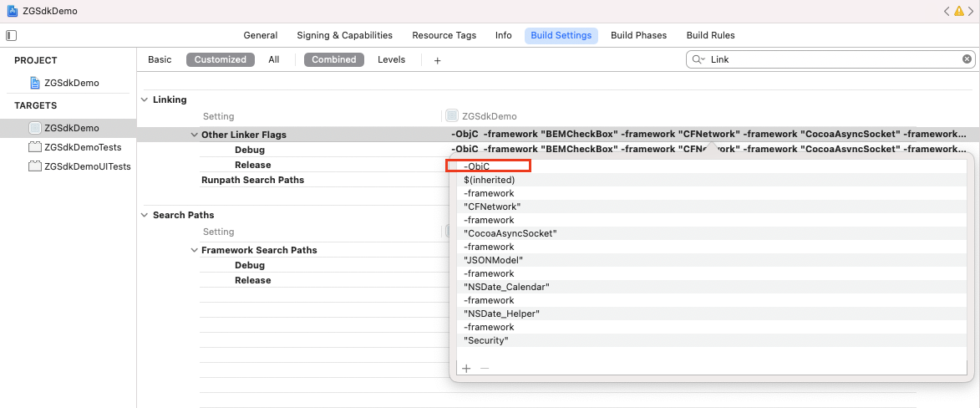This screenshot has width=980, height=408.
Task: Toggle the project navigator sidebar icon
Action: pos(11,36)
